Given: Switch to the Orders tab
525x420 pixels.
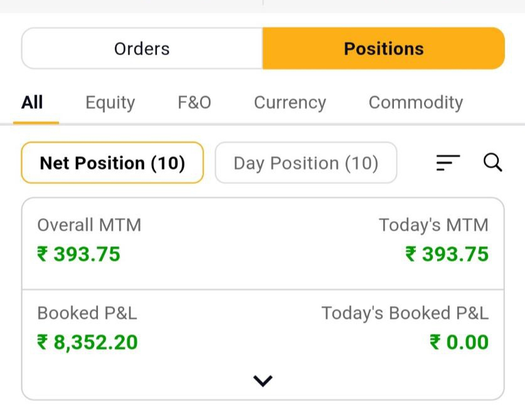Looking at the screenshot, I should coord(142,48).
